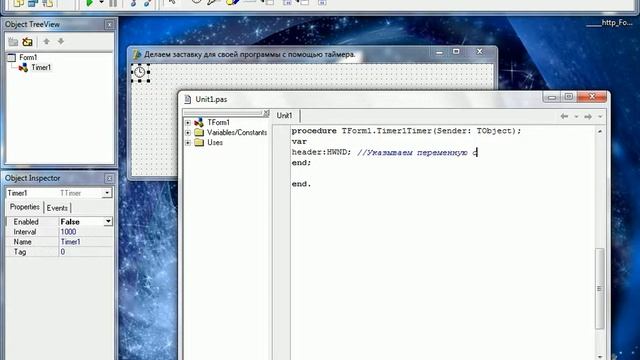This screenshot has height=360, width=640.
Task: Pause the running program
Action: coord(113,3)
